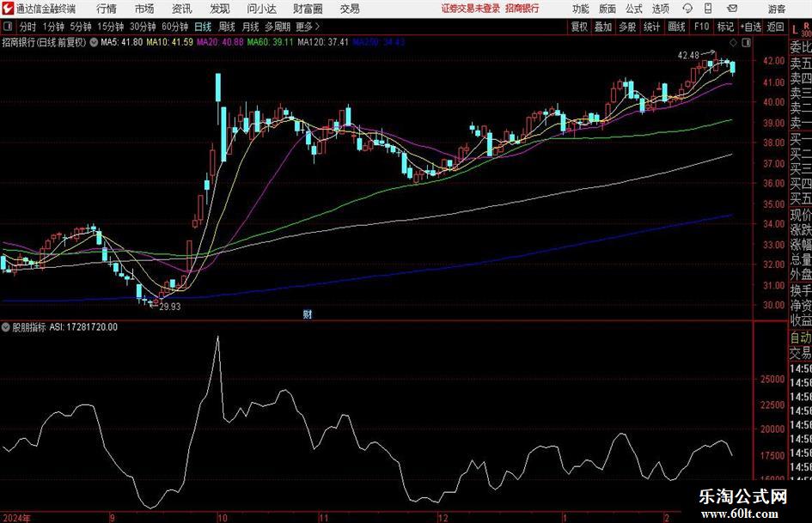The height and width of the screenshot is (523, 812).
Task: Expand the 更多 period options
Action: point(308,27)
